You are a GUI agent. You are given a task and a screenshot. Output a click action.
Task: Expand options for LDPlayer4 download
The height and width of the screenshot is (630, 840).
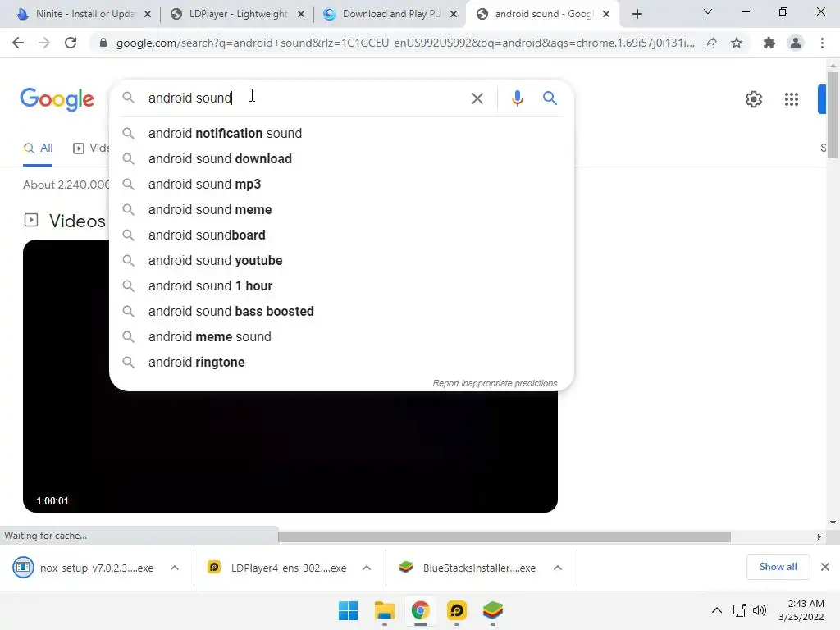point(367,568)
